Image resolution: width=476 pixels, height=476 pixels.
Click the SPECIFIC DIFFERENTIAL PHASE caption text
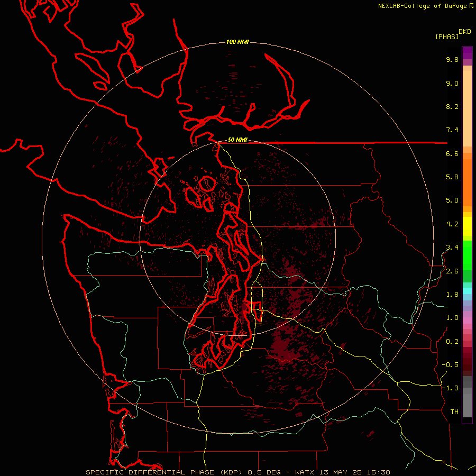150,472
